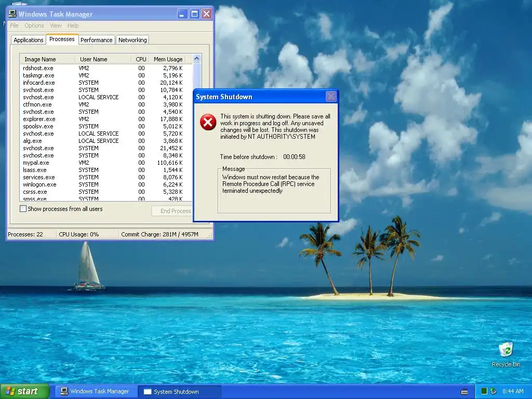The image size is (532, 399).
Task: Select the services.exe process row
Action: (106, 177)
